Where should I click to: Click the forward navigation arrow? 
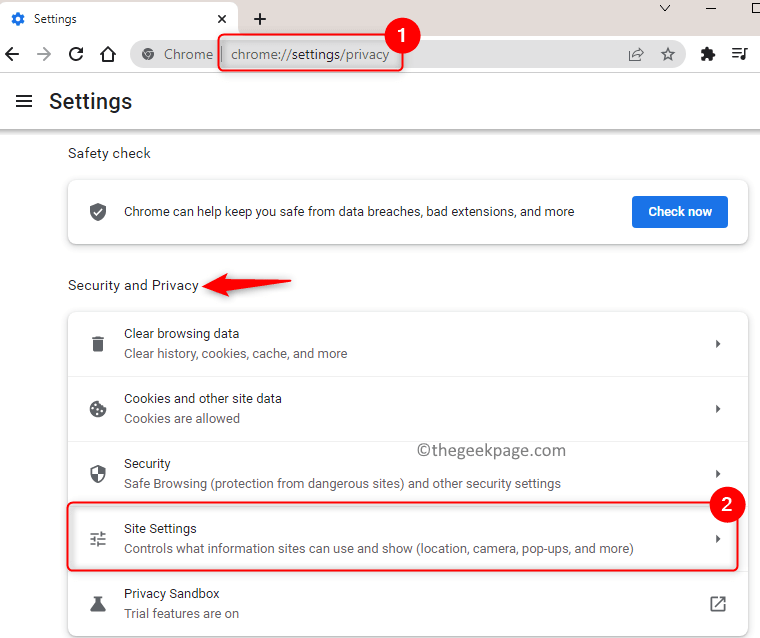coord(44,54)
